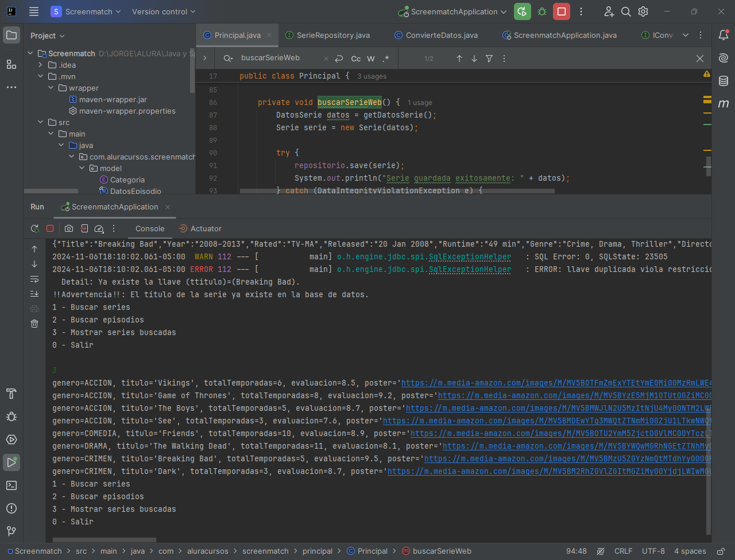Open the Maven tool window icon
This screenshot has height=560, width=735.
pyautogui.click(x=724, y=104)
